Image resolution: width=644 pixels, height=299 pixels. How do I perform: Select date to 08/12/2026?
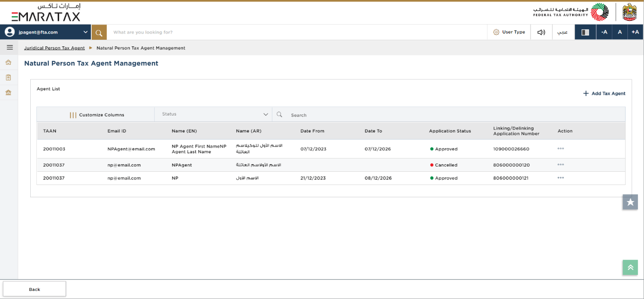click(378, 178)
